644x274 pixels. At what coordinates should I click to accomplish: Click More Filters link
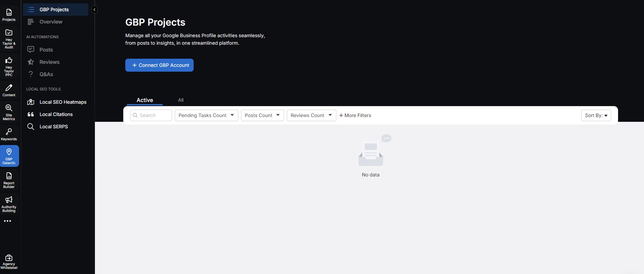[x=355, y=115]
